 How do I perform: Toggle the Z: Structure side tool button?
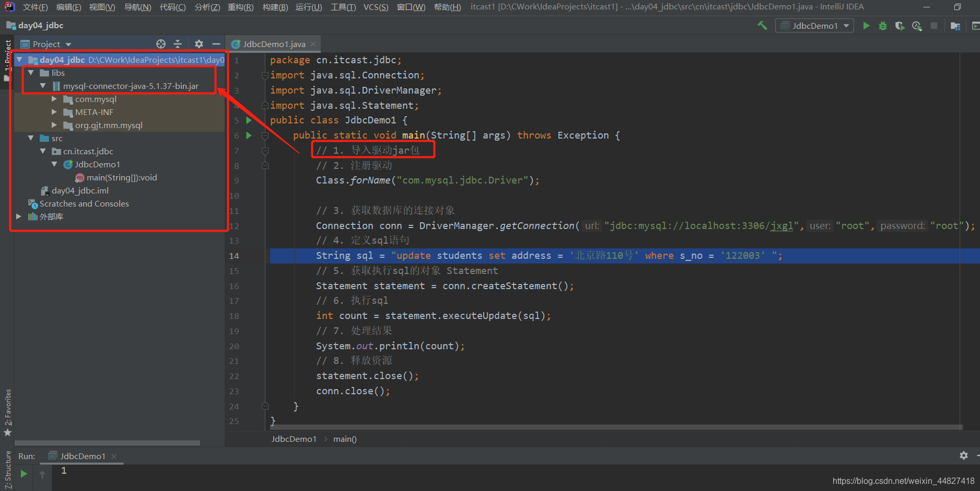[7, 470]
